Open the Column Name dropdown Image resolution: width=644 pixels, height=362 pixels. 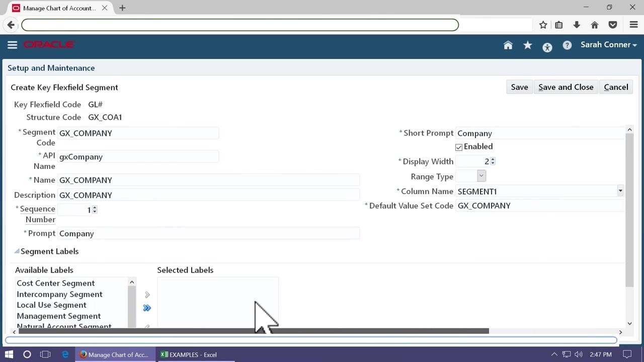tap(620, 191)
